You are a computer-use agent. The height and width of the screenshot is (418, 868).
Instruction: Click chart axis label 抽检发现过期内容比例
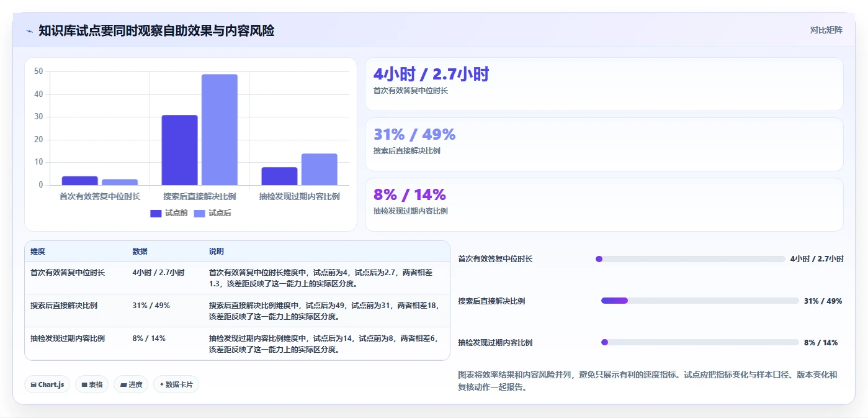(x=300, y=196)
